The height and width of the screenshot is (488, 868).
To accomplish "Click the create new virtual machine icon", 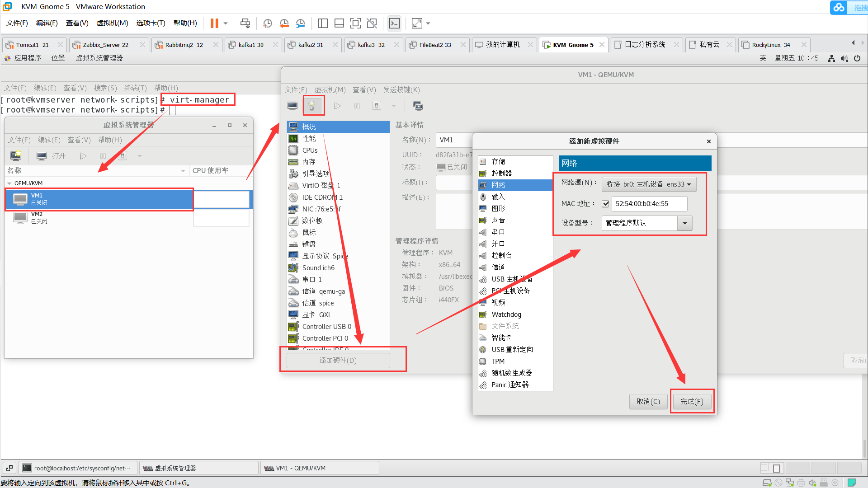I will coord(16,156).
